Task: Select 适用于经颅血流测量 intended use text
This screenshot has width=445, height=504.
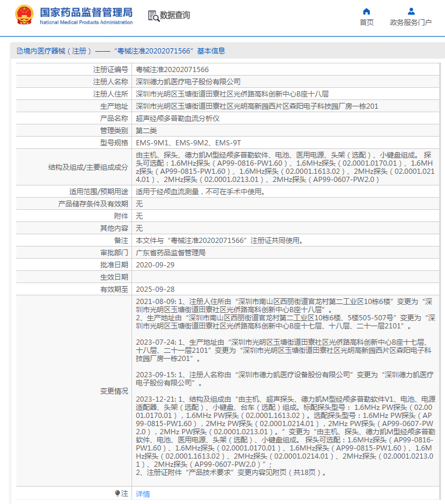Action: coord(200,192)
